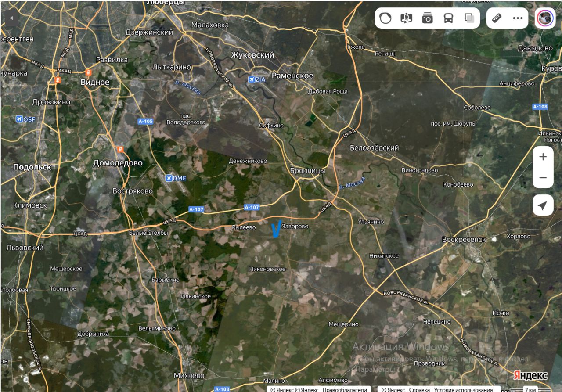Select the Видное city label
Viewport: 562px width, 392px height.
pyautogui.click(x=95, y=82)
